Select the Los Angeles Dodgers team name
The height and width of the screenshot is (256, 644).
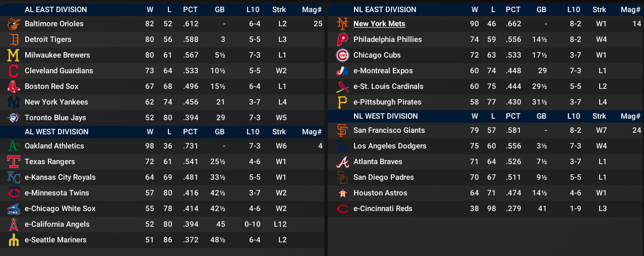[390, 146]
